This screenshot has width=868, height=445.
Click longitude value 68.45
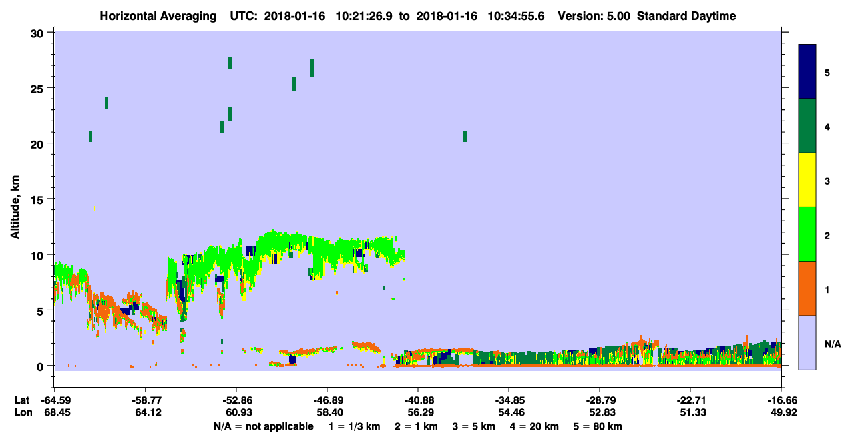tap(57, 413)
